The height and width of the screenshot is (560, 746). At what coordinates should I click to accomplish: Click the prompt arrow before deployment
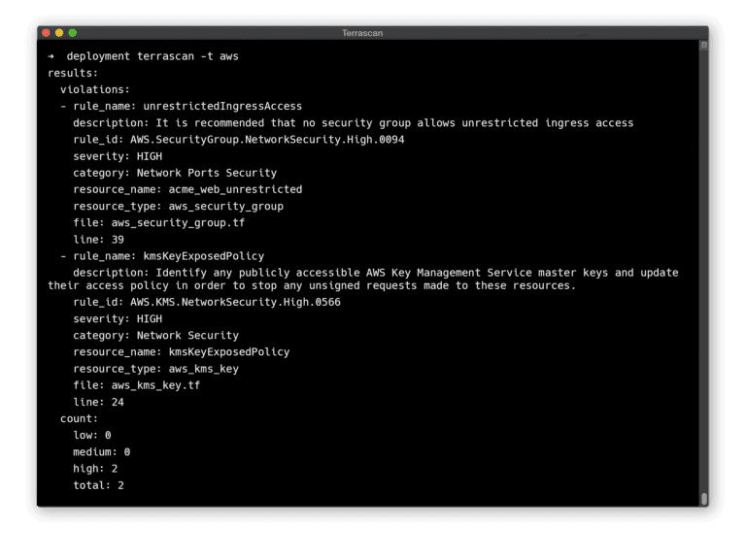click(x=51, y=56)
